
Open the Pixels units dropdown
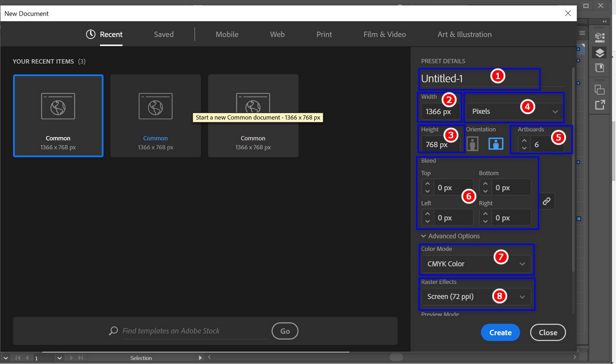514,112
